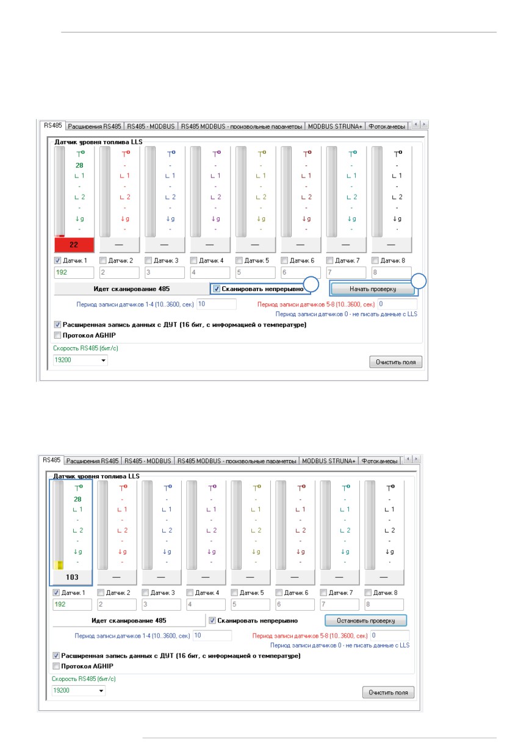The image size is (532, 756).
Task: Click sensor 3 address field in lower window
Action: coord(161,605)
